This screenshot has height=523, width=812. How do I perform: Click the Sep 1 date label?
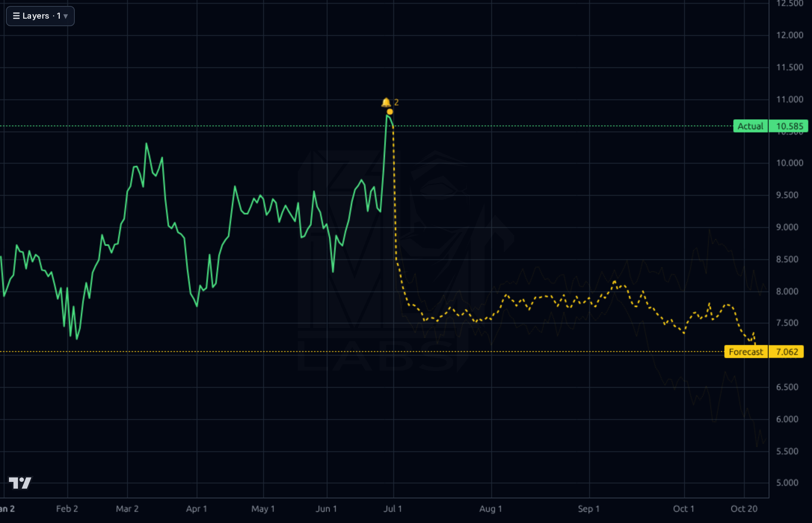coord(588,509)
